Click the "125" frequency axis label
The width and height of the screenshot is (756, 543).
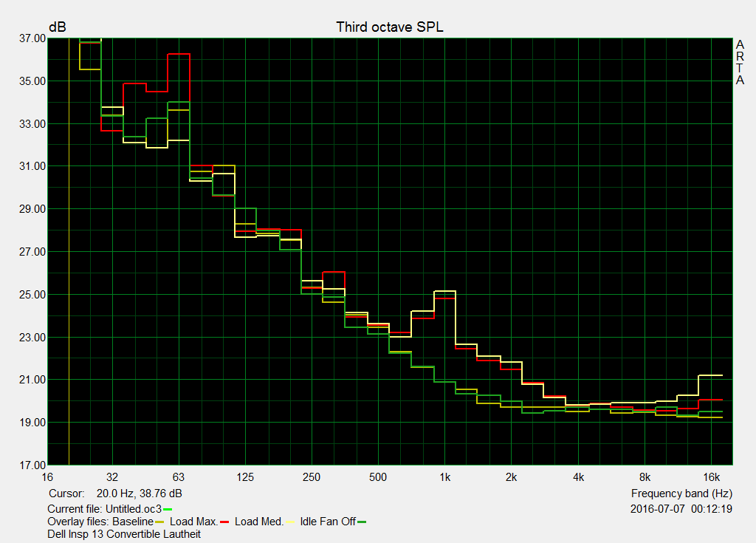click(245, 477)
